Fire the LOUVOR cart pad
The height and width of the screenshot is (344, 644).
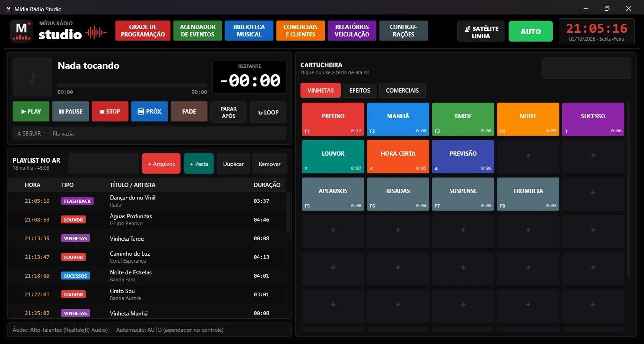coord(333,157)
